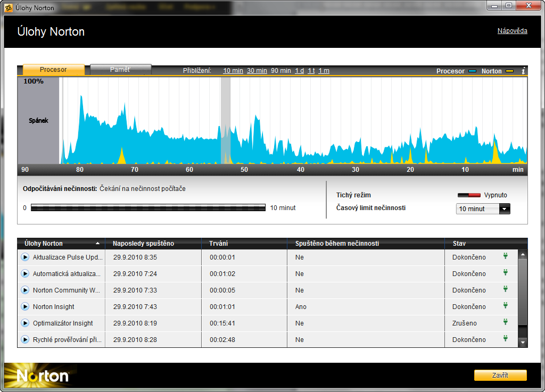Toggle the Tichý režim switch

pyautogui.click(x=469, y=195)
